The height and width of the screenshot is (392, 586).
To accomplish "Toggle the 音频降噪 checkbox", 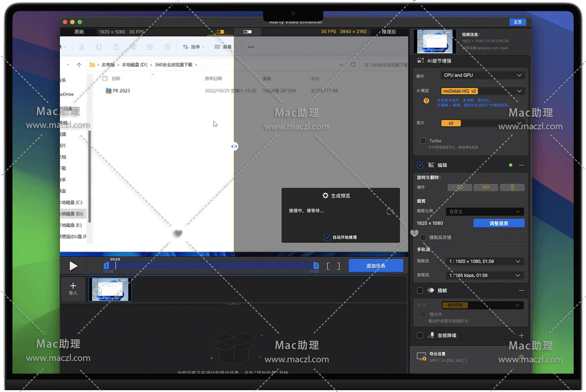I will [x=420, y=335].
